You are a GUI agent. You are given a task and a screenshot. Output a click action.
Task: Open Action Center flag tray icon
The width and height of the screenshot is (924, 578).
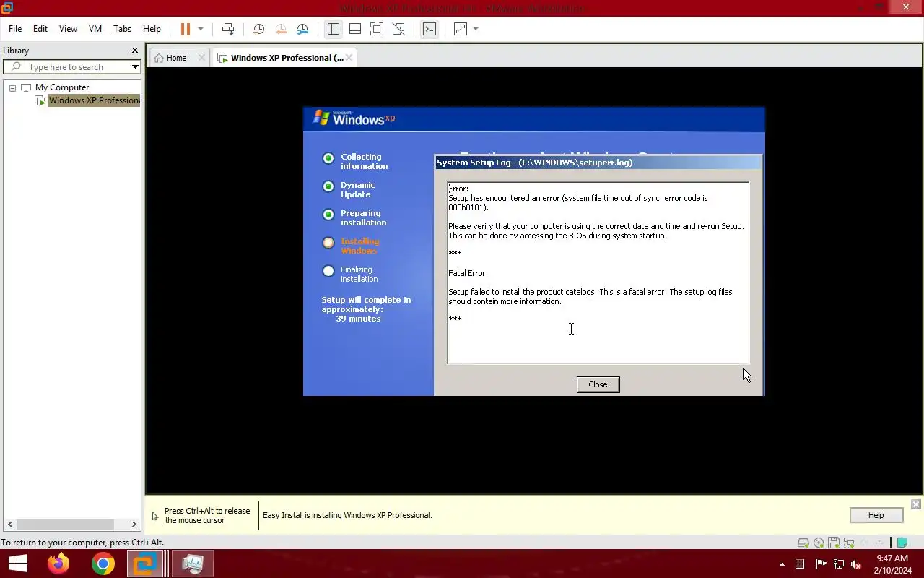(x=821, y=564)
